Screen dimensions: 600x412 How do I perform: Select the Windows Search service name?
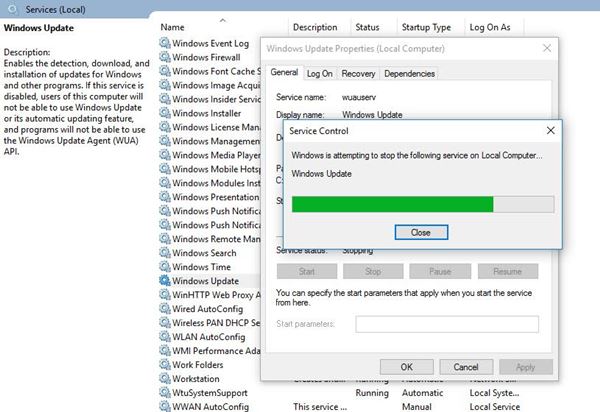click(204, 253)
